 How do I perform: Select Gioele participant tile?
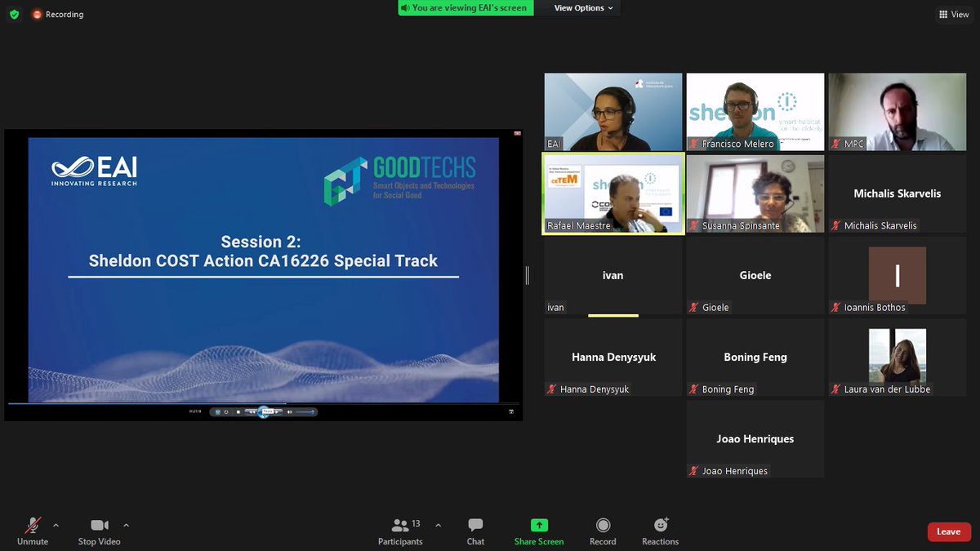point(755,276)
